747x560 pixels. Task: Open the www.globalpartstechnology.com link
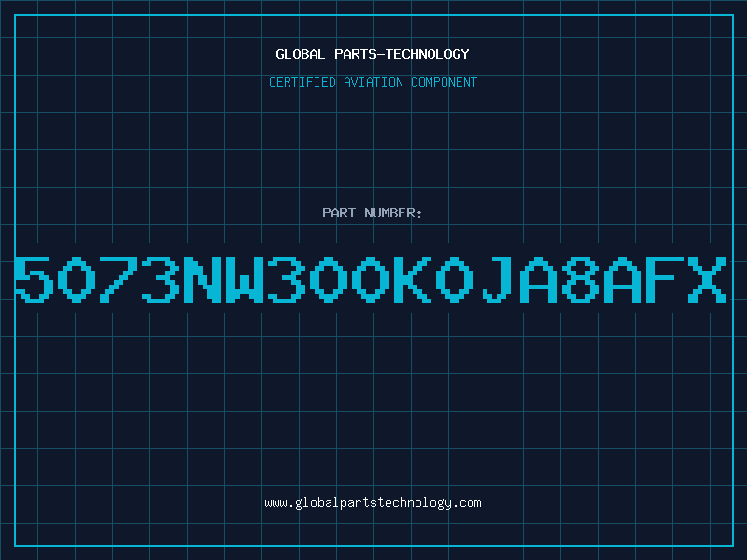[x=373, y=503]
